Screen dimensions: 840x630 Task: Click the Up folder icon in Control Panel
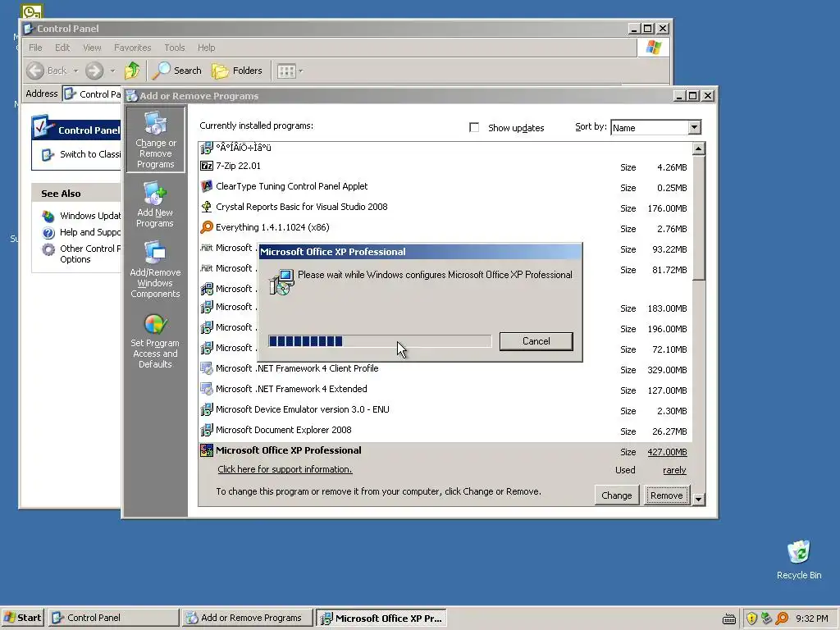coord(132,71)
